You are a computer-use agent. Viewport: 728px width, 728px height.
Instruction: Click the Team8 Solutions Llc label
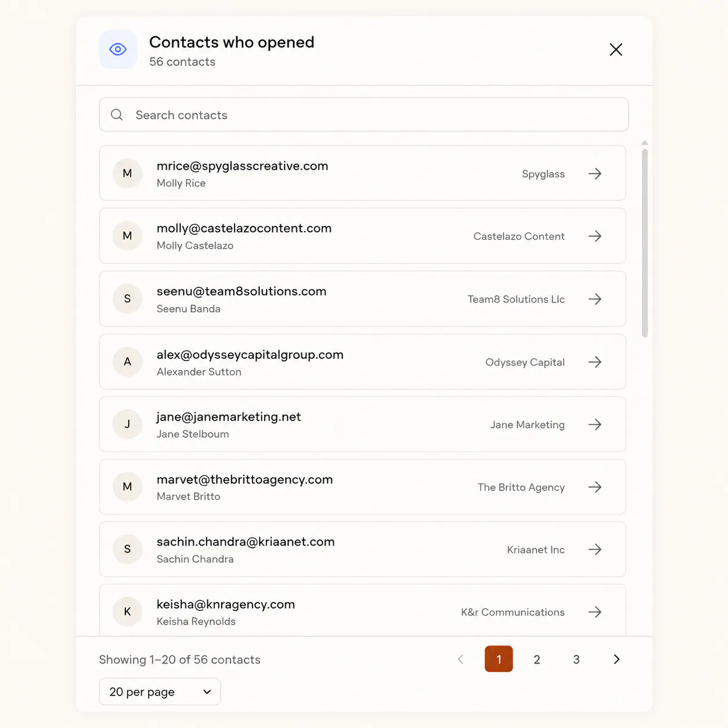click(x=516, y=299)
